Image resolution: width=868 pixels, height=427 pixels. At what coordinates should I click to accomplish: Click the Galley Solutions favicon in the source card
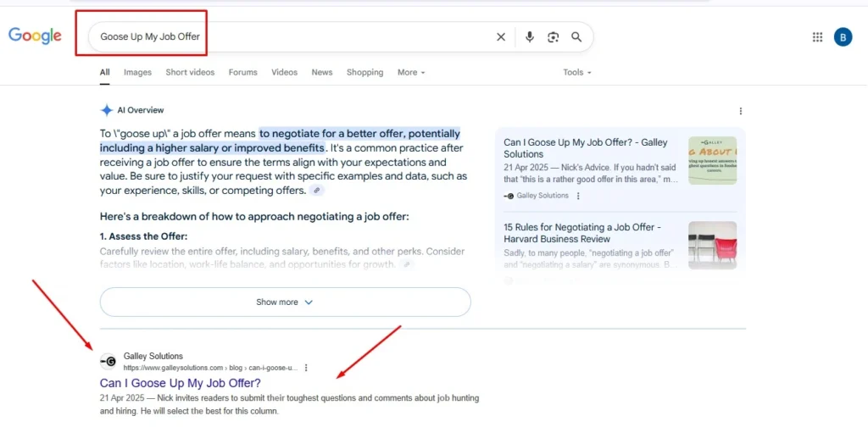coord(509,196)
